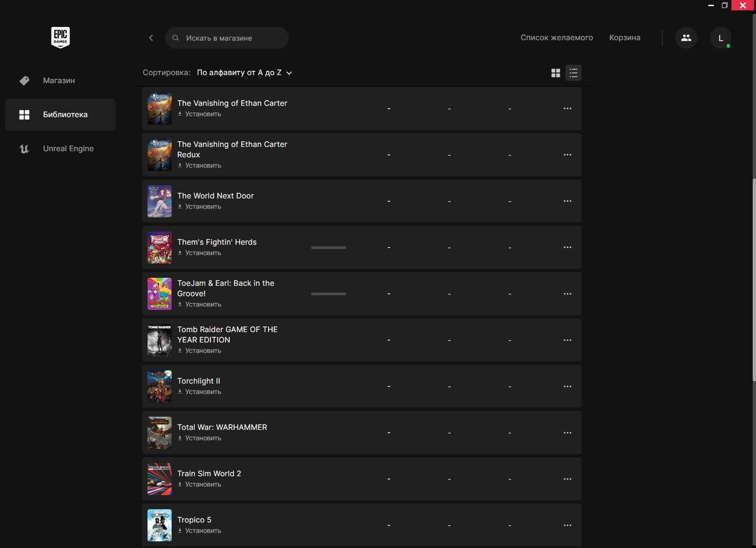Select Библиотека in the sidebar

[x=61, y=114]
